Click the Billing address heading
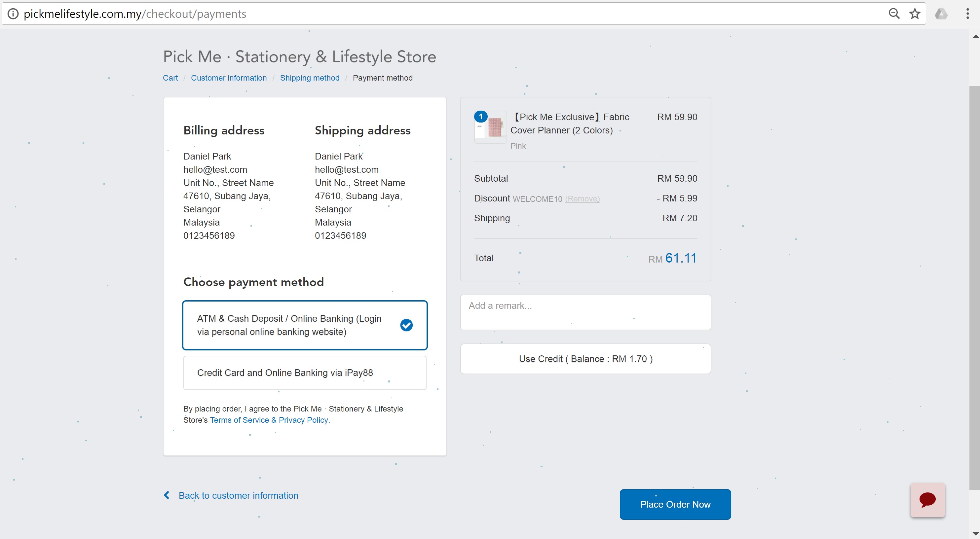 (x=224, y=130)
